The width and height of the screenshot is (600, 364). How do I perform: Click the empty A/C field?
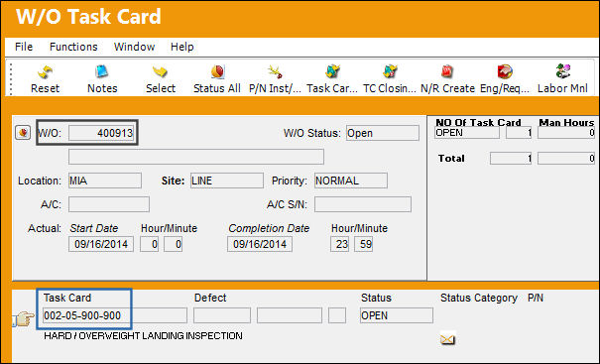point(109,204)
